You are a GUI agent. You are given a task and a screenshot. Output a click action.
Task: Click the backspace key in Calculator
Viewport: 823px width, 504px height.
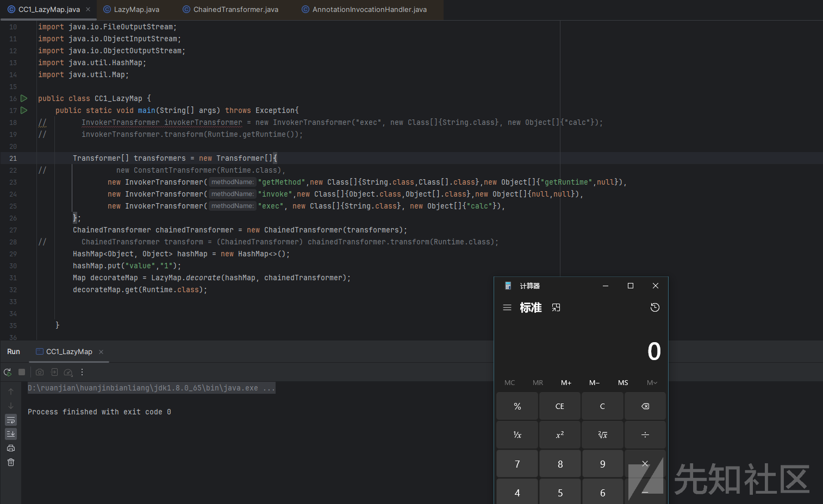[x=645, y=406]
